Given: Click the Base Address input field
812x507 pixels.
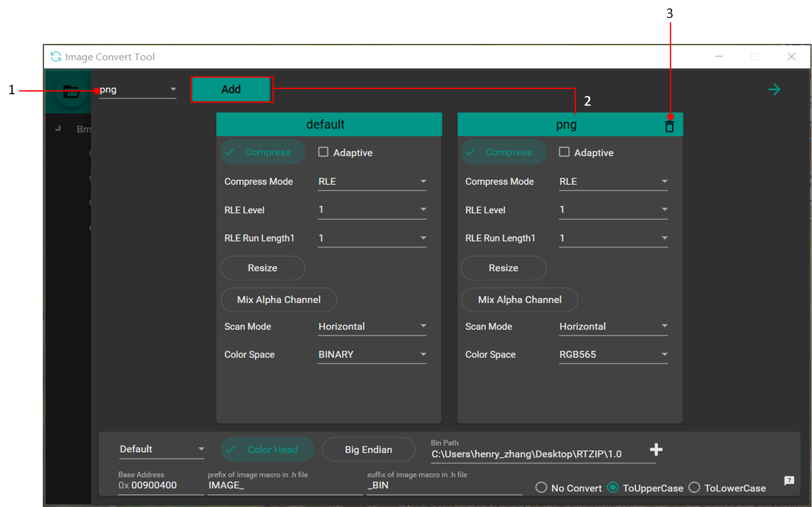Looking at the screenshot, I should pyautogui.click(x=159, y=486).
